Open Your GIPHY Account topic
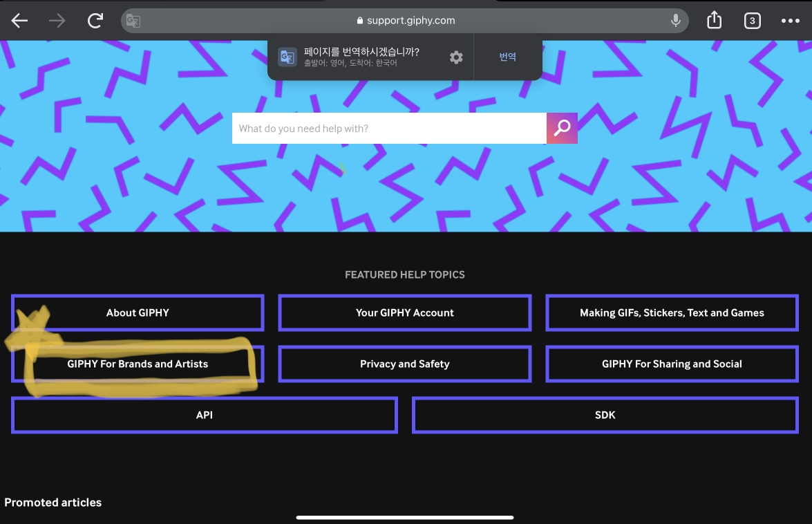Image resolution: width=812 pixels, height=524 pixels. pyautogui.click(x=404, y=312)
